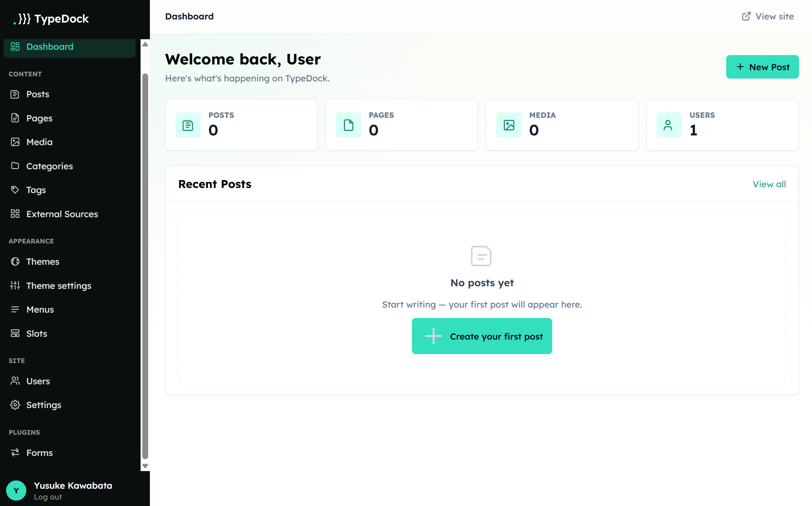
Task: Click the TypeDock logo
Action: point(51,19)
